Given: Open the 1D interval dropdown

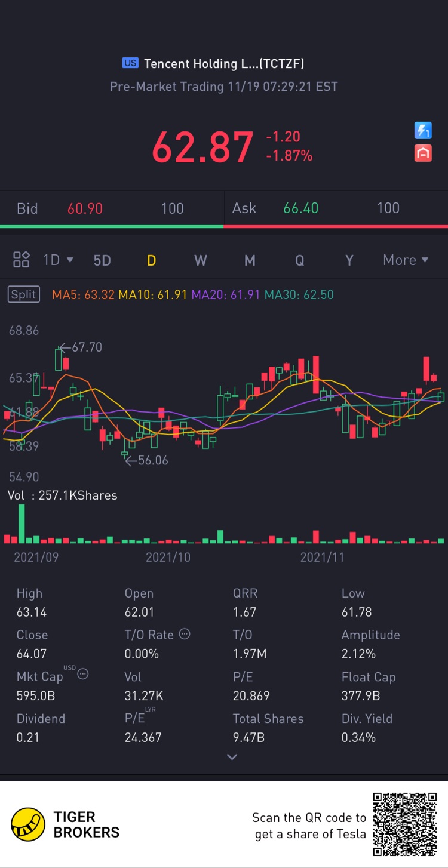Looking at the screenshot, I should 58,260.
